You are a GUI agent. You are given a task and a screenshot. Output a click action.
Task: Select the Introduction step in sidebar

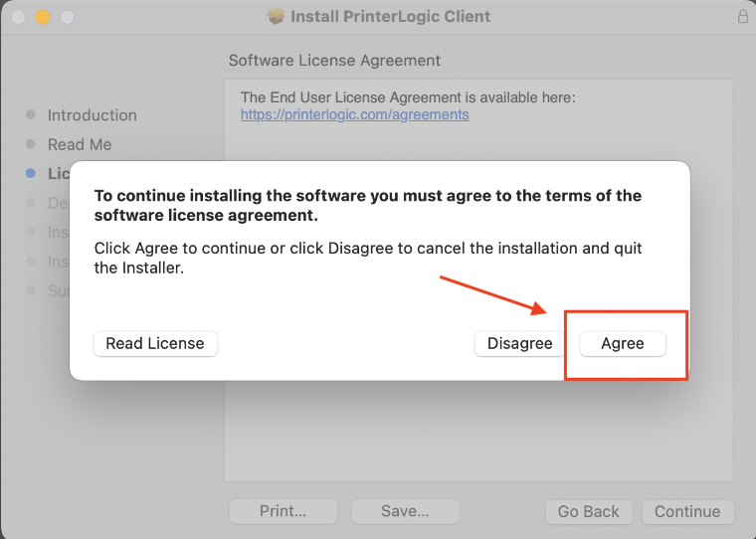(93, 115)
